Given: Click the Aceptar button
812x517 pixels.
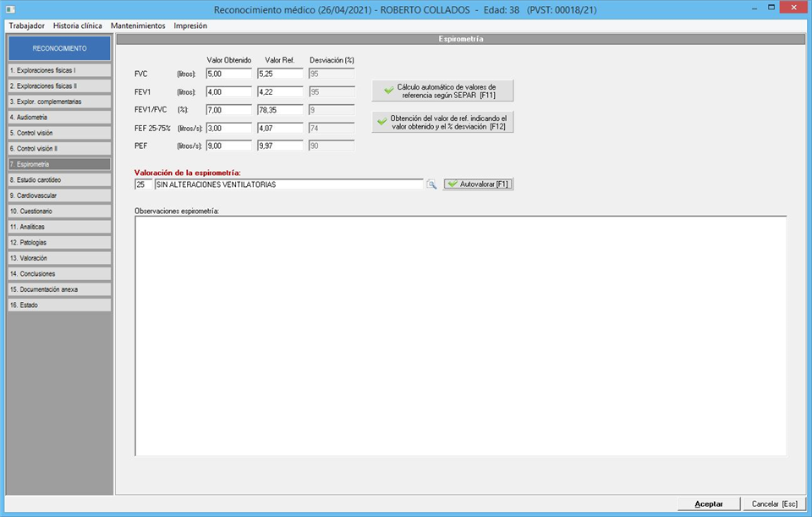Looking at the screenshot, I should [709, 503].
